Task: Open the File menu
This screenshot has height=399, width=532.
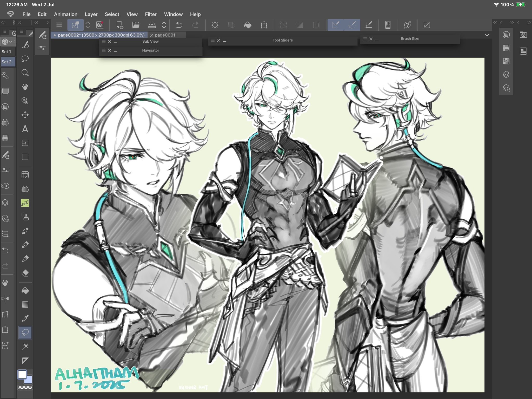Action: [x=26, y=14]
